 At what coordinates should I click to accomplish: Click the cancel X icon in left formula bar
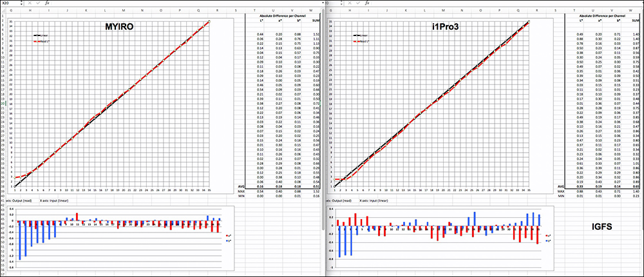pos(31,3)
